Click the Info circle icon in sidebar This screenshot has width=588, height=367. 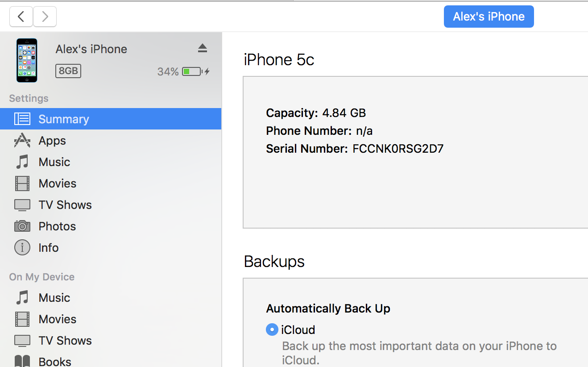tap(22, 248)
